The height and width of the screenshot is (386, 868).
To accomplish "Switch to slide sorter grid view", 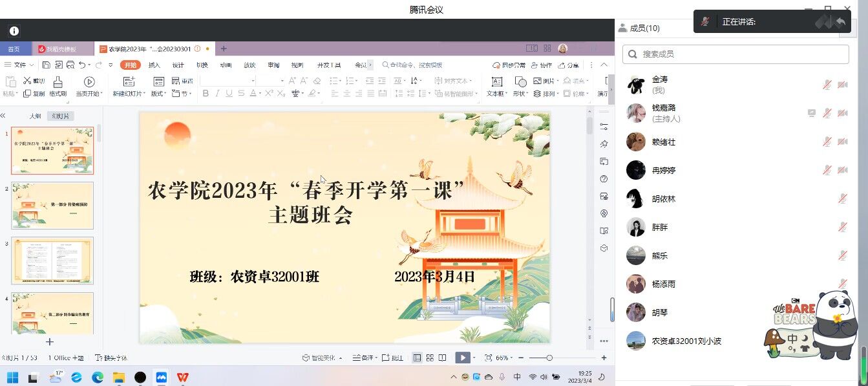I will coord(429,358).
